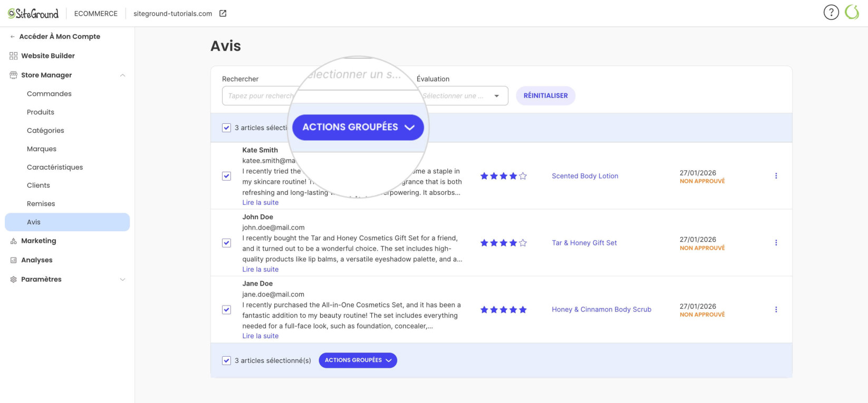868x403 pixels.
Task: Select the Avis menu item
Action: (67, 222)
